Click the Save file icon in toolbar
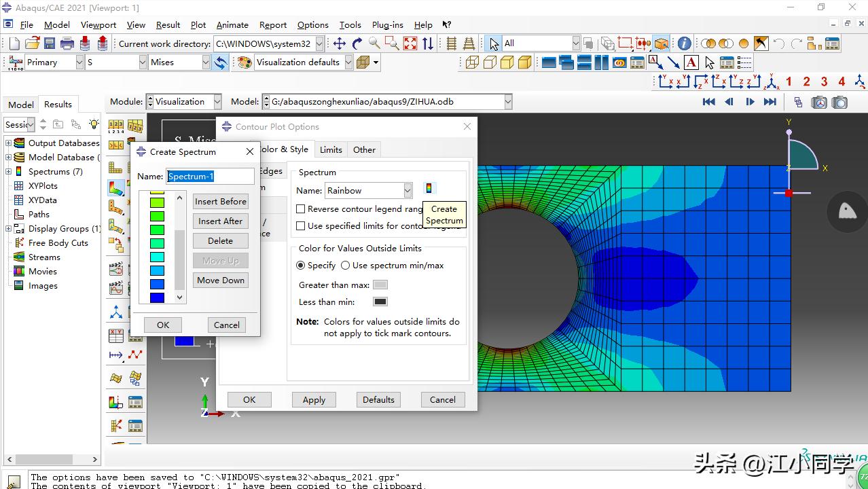Image resolution: width=868 pixels, height=489 pixels. coord(50,43)
